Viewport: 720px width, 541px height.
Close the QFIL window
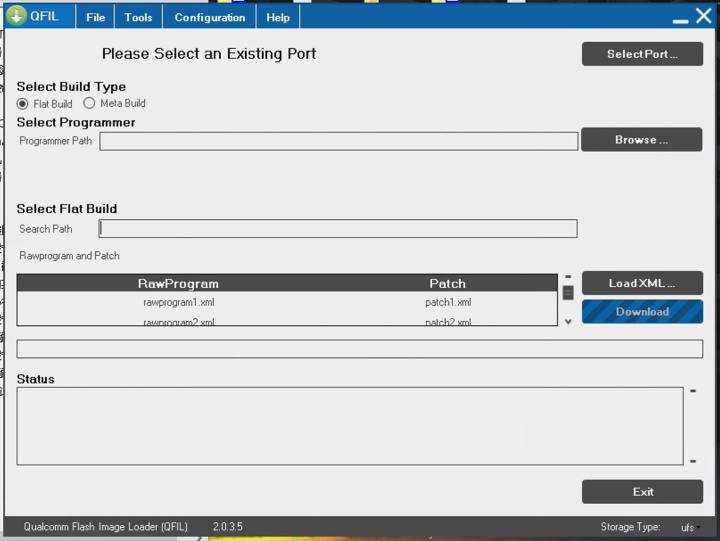point(703,16)
